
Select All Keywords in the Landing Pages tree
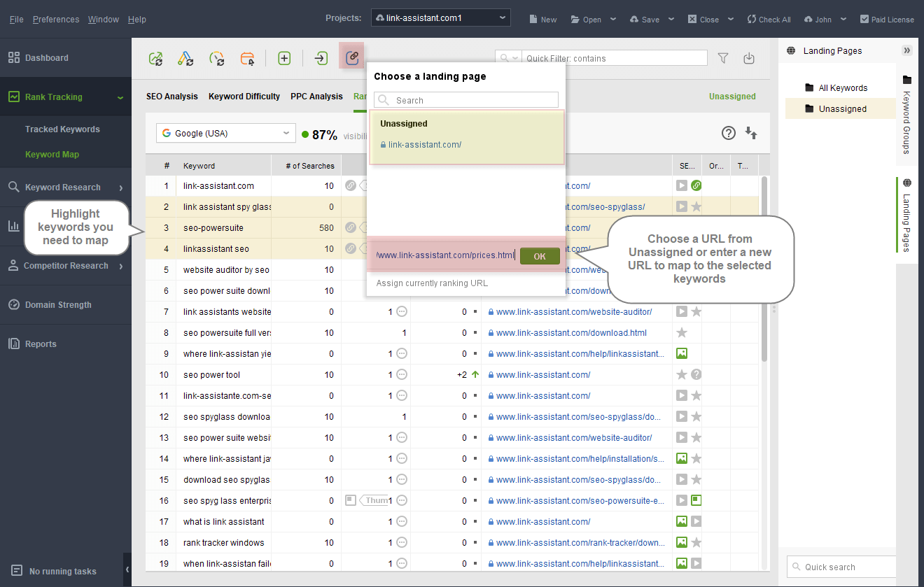(x=843, y=88)
